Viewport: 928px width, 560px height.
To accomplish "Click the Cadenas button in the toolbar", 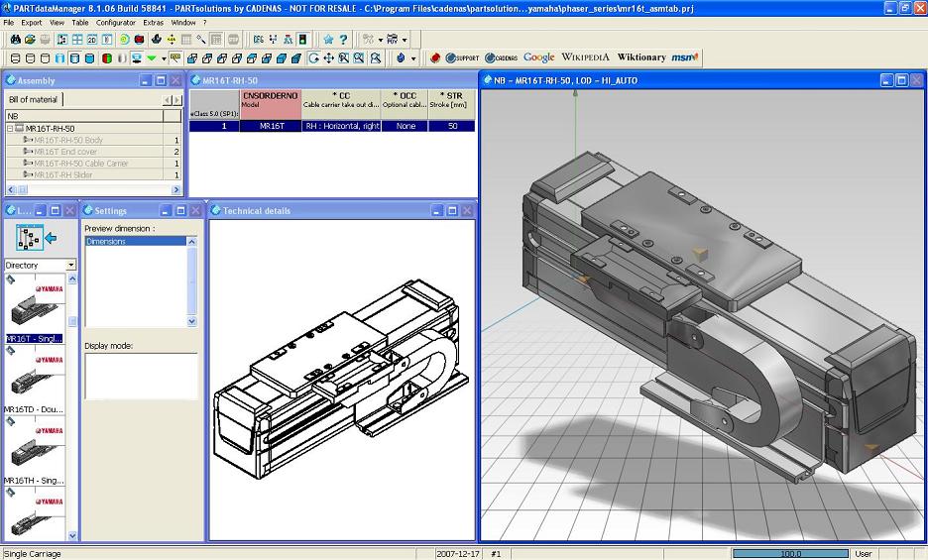I will [x=501, y=58].
